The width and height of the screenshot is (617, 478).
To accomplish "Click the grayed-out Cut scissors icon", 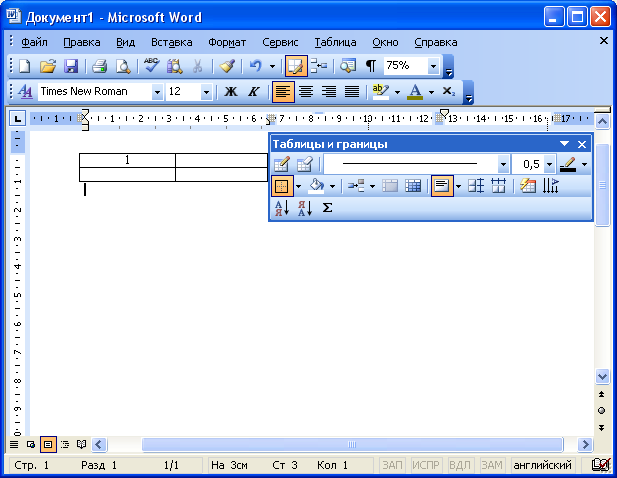I will click(x=197, y=66).
